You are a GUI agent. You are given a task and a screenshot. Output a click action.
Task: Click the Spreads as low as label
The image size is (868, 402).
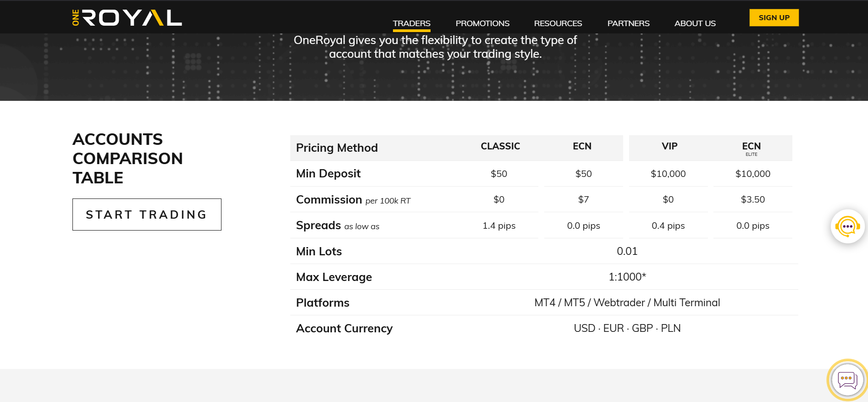(x=338, y=226)
